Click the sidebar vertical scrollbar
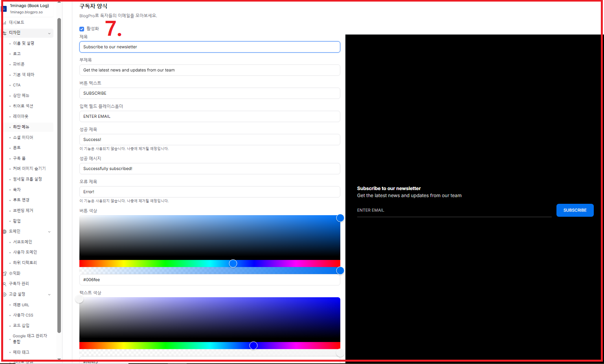 tap(59, 175)
